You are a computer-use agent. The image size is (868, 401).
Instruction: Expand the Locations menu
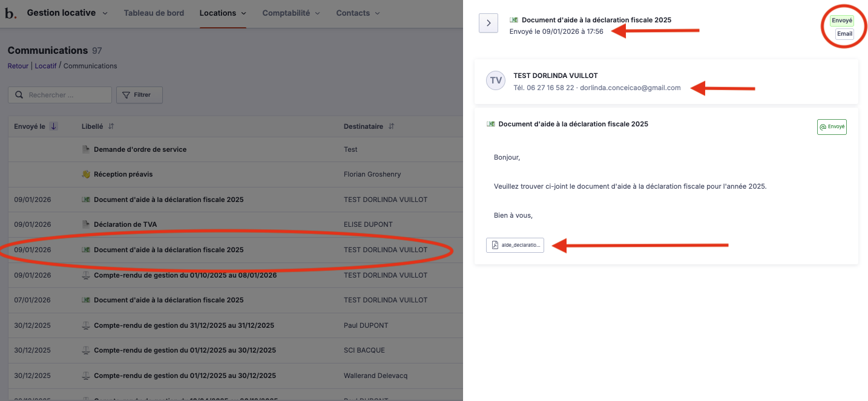(223, 13)
